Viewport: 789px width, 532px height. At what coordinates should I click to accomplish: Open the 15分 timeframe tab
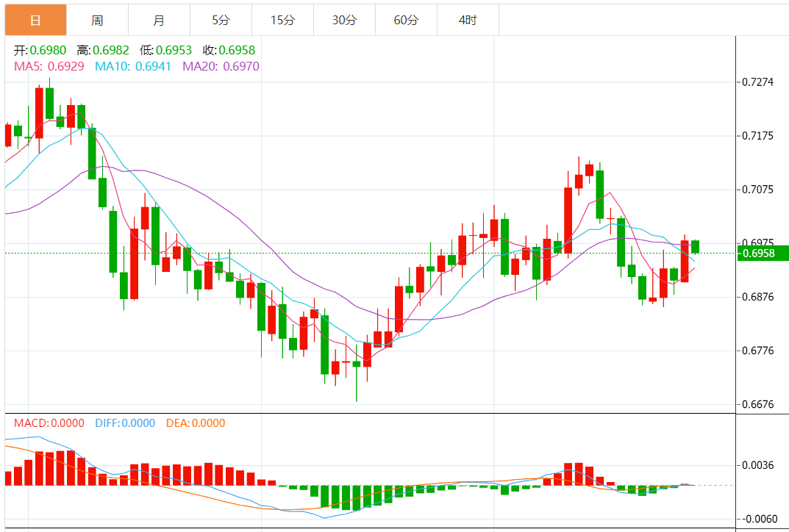(x=283, y=20)
